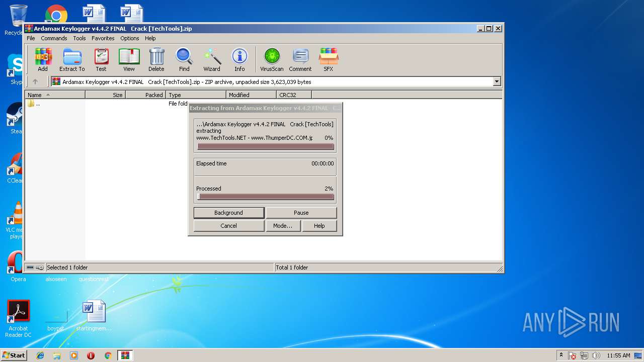The height and width of the screenshot is (362, 644).
Task: Open the boypst desktop item
Action: point(56,320)
